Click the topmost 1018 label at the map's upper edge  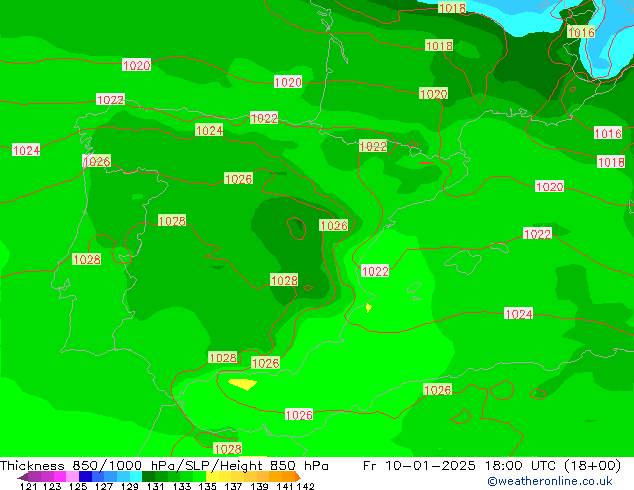(452, 8)
